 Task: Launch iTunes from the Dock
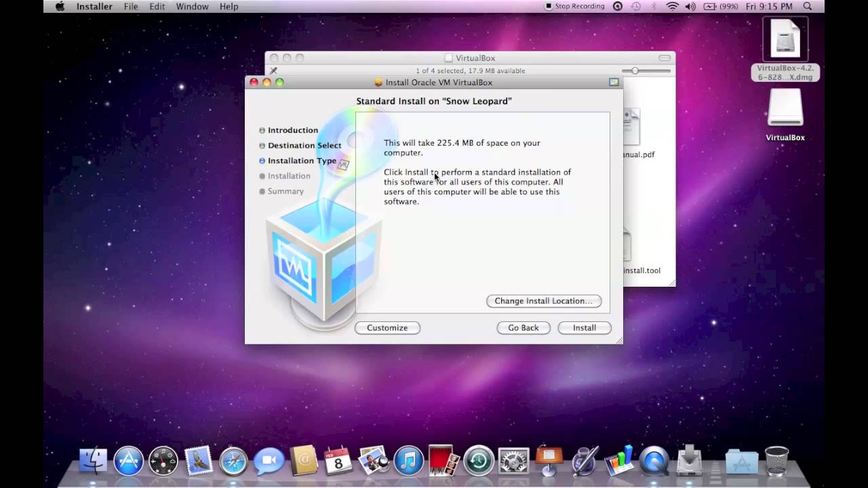[409, 461]
